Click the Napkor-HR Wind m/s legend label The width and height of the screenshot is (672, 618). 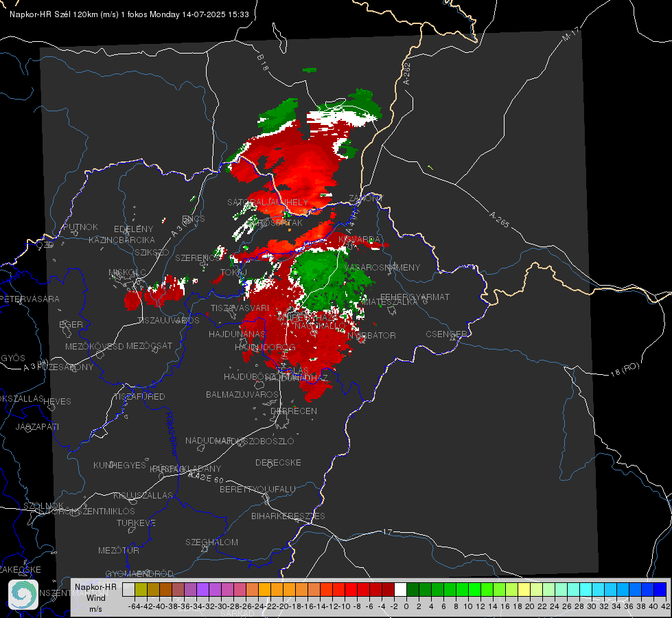coord(95,597)
